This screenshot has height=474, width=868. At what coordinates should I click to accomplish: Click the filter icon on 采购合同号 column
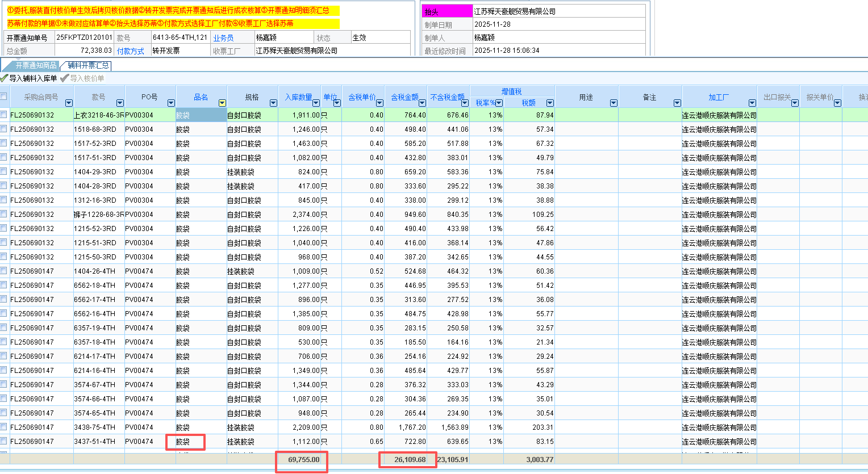pyautogui.click(x=69, y=103)
